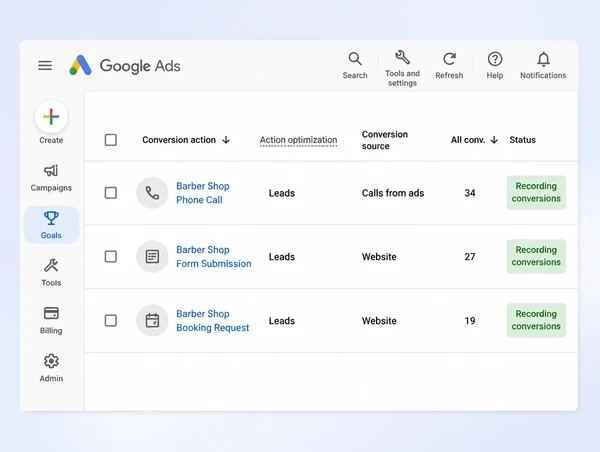600x452 pixels.
Task: Click the 34 conversions value
Action: 470,193
